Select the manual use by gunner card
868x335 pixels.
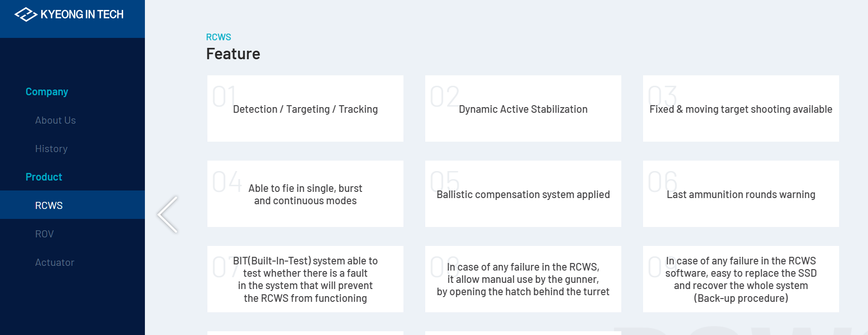pyautogui.click(x=523, y=279)
